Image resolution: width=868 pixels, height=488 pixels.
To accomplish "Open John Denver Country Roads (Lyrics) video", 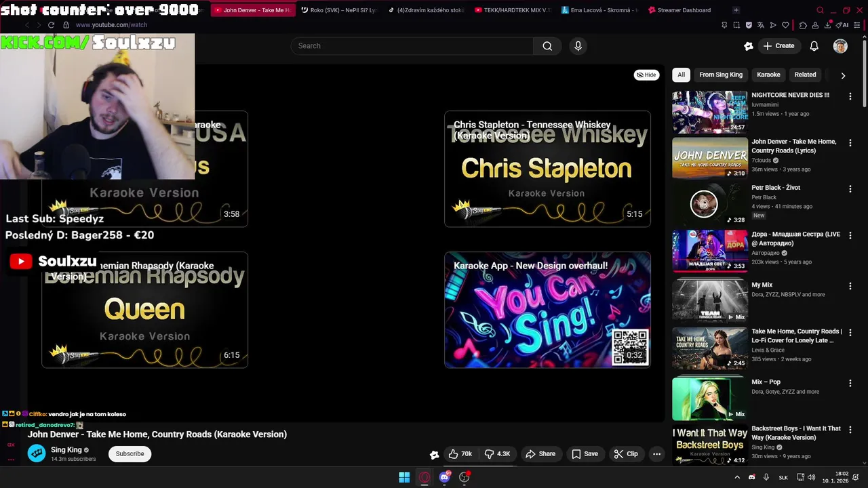I will 710,158.
